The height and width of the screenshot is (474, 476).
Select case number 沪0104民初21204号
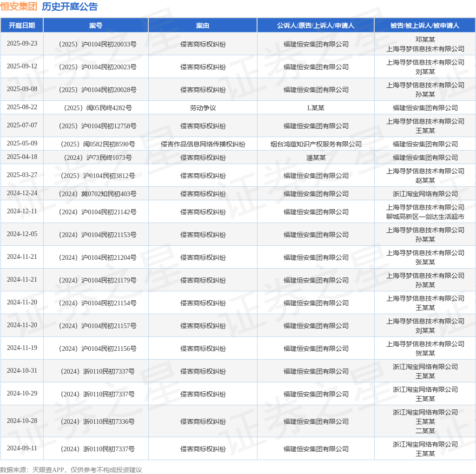point(98,257)
